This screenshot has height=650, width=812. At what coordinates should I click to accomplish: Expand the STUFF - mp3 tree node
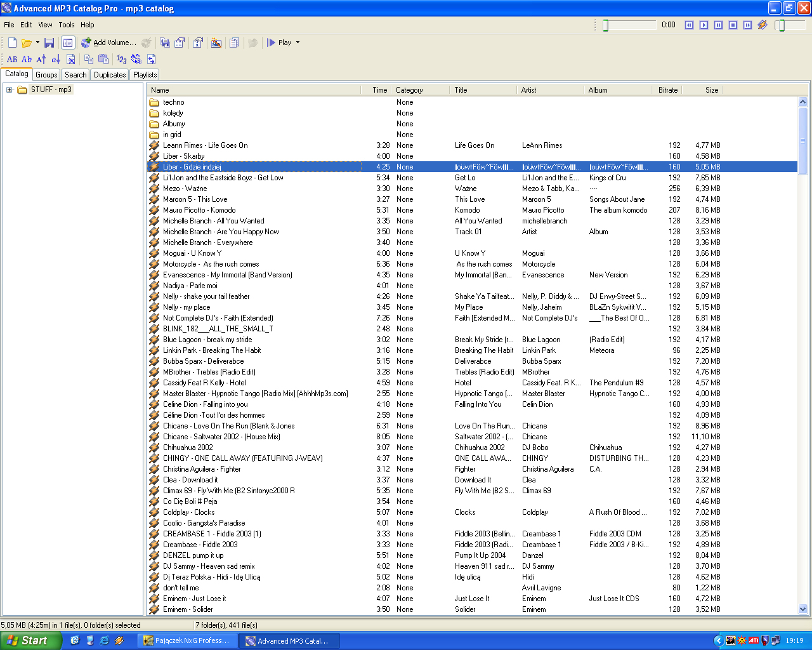click(10, 90)
